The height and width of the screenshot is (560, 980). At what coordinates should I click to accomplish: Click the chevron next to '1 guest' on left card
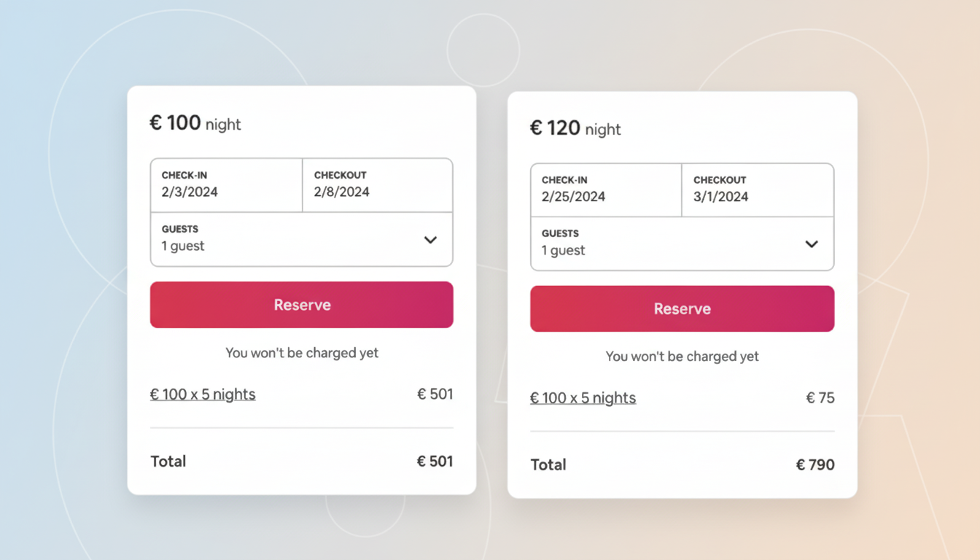click(430, 240)
